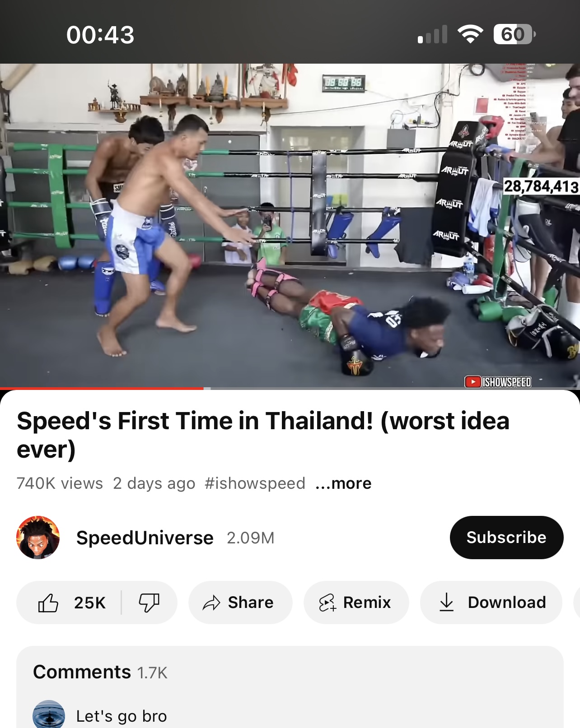Subscribe to SpeedUniverse channel

coord(506,538)
